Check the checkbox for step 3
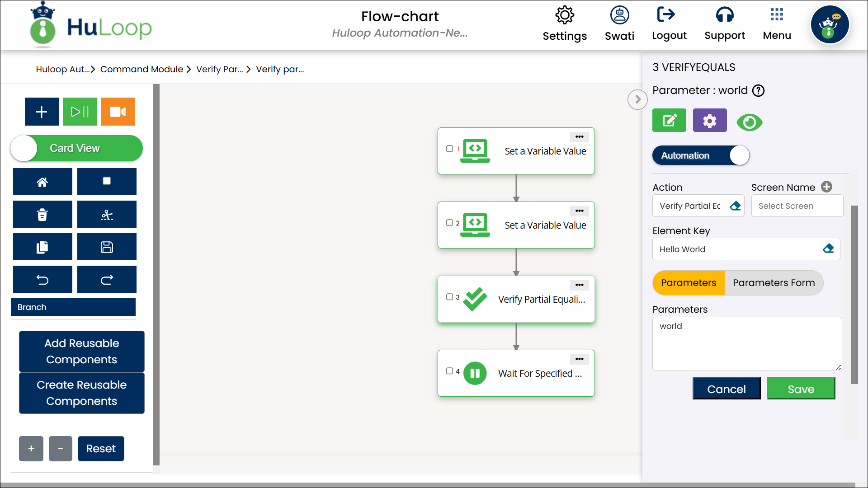Image resolution: width=868 pixels, height=488 pixels. tap(449, 297)
